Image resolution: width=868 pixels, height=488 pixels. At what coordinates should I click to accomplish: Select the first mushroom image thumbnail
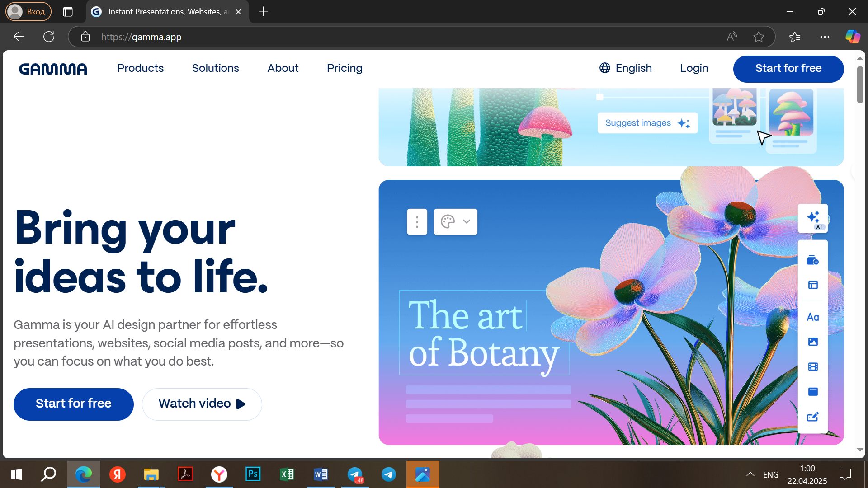(x=735, y=107)
